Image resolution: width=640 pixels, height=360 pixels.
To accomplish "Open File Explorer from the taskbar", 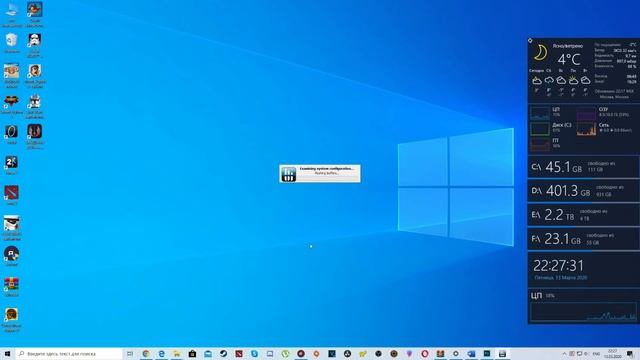I will coord(177,353).
